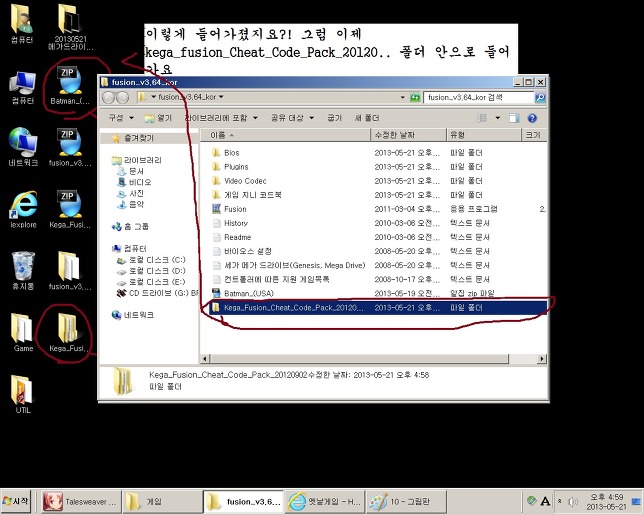Screen dimensions: 644x515
Task: Select the Bios folder row
Action: [378, 153]
